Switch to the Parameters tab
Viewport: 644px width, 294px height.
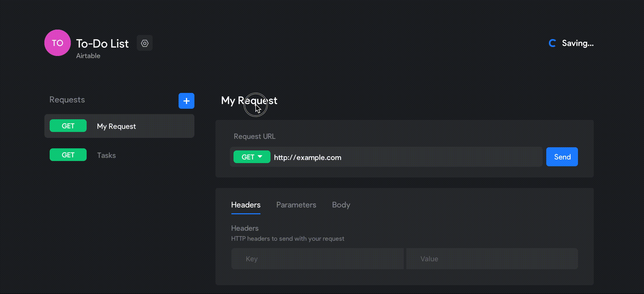pyautogui.click(x=296, y=205)
